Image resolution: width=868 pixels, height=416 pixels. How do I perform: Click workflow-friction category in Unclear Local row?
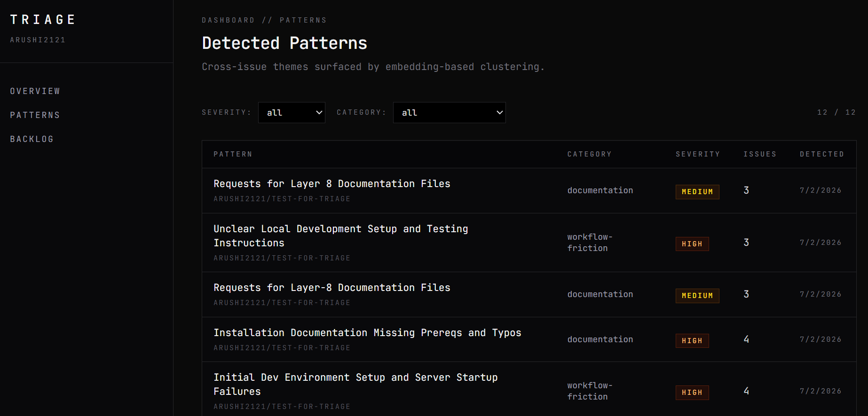click(x=590, y=243)
